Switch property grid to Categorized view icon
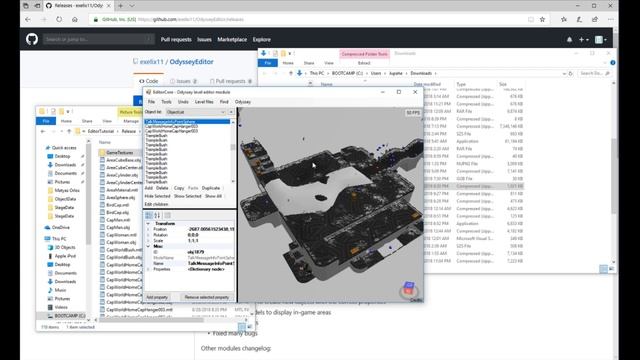The height and width of the screenshot is (360, 640). [149, 215]
